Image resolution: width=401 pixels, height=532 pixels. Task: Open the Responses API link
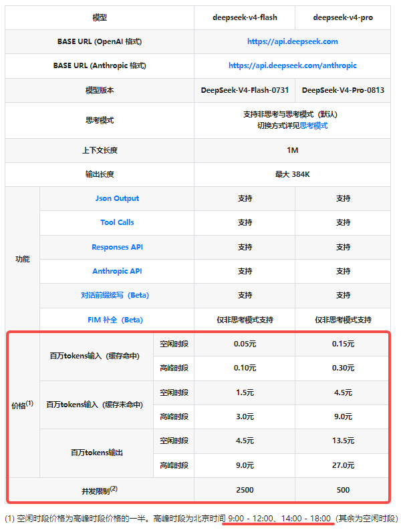(x=117, y=247)
